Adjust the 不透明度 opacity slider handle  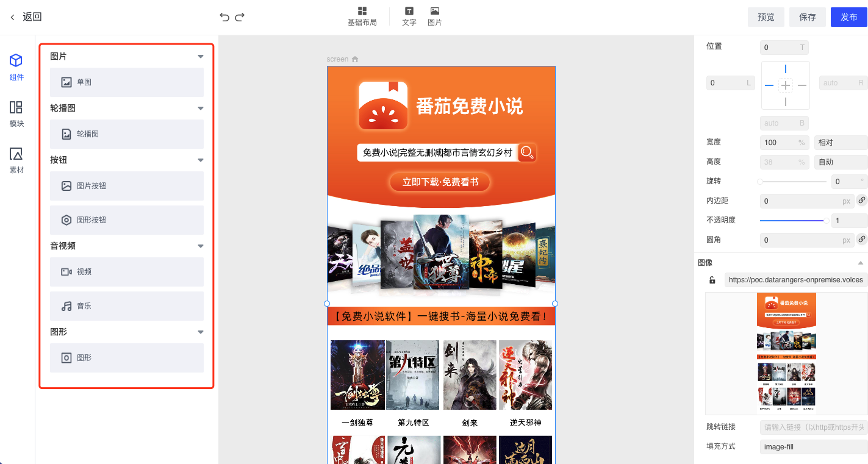click(x=827, y=221)
